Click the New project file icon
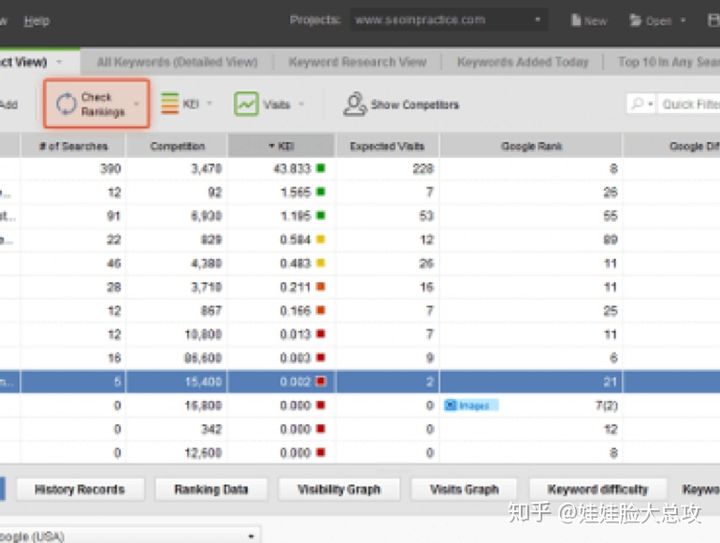 point(576,20)
